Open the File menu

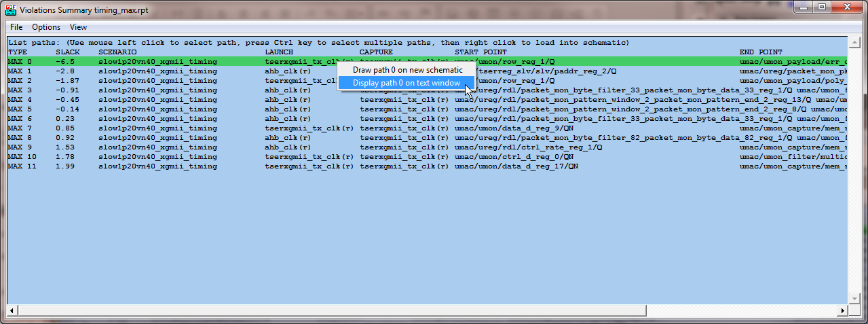pos(16,27)
